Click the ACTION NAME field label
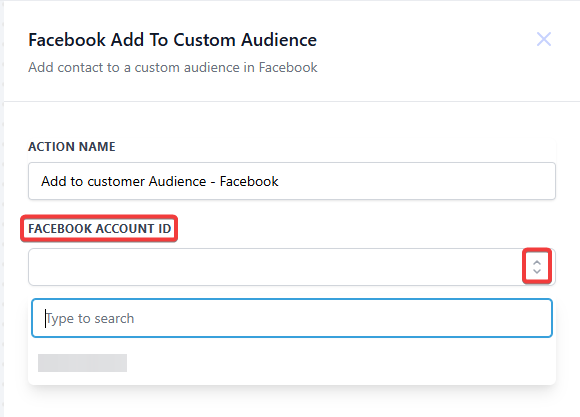Image resolution: width=580 pixels, height=417 pixels. pos(72,147)
